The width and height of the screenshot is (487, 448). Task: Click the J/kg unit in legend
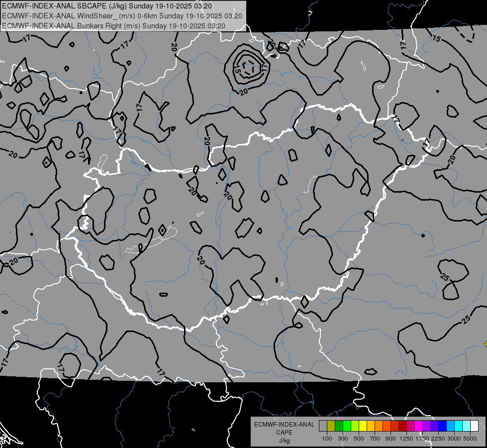click(284, 441)
